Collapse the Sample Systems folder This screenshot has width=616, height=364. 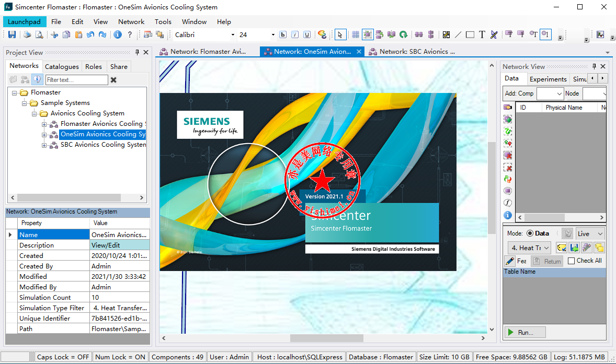[x=25, y=103]
